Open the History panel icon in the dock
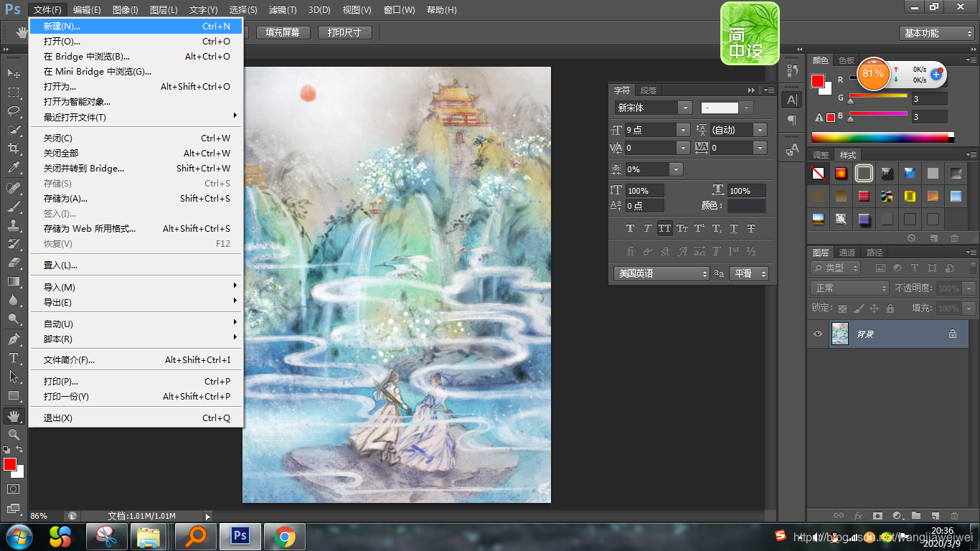Screen dimensions: 980x551 pyautogui.click(x=791, y=70)
